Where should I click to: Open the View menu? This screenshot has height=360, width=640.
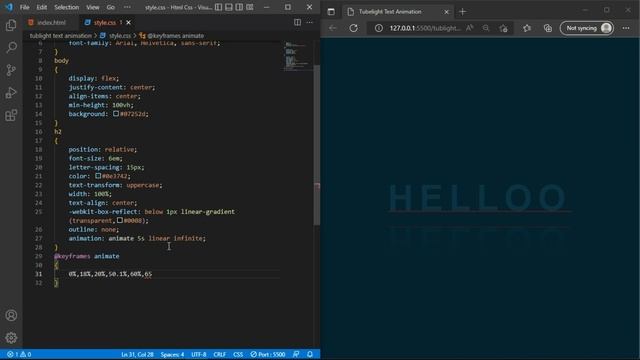point(93,7)
